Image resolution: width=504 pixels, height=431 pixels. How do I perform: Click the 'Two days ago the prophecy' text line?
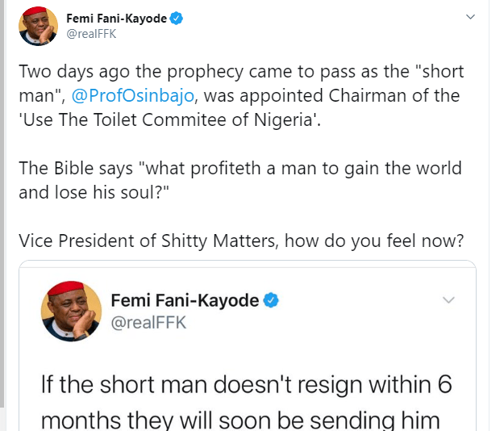point(240,71)
